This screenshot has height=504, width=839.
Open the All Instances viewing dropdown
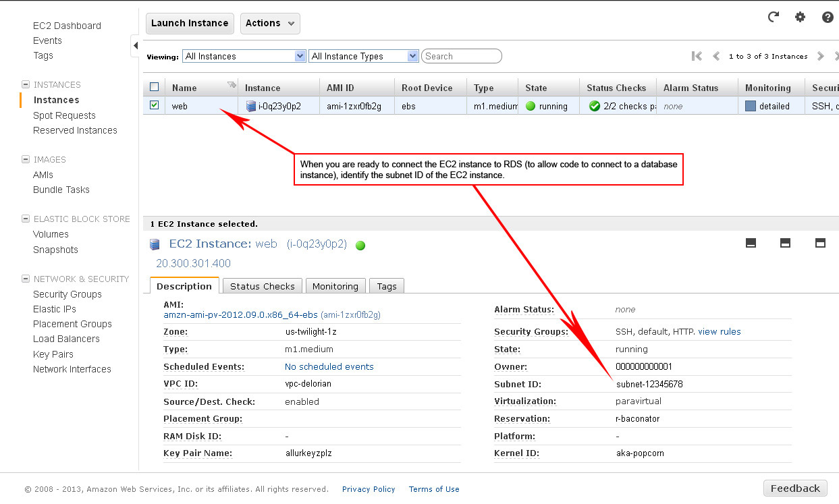(x=244, y=56)
